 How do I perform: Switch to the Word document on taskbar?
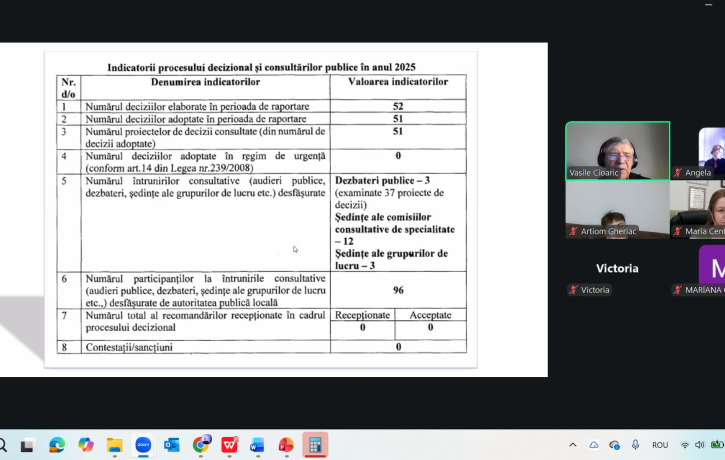(257, 445)
